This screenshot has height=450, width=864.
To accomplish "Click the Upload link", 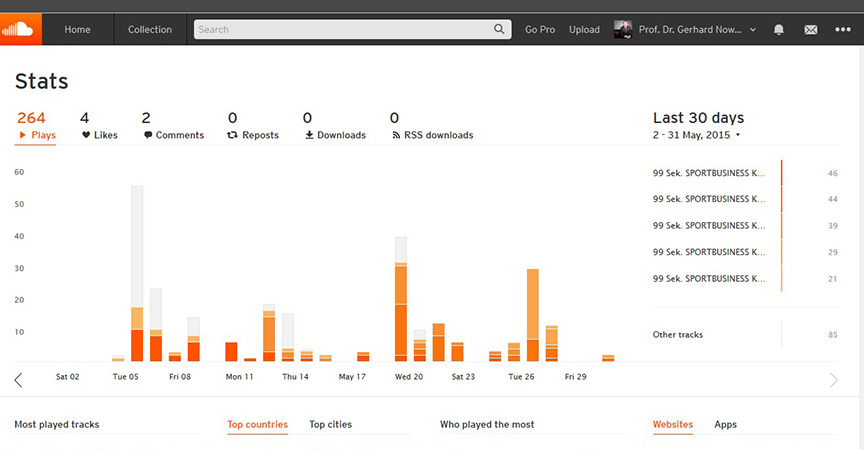I will pos(584,30).
